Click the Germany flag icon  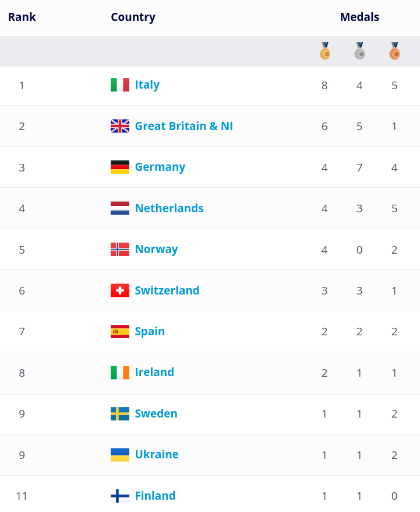[x=120, y=167]
